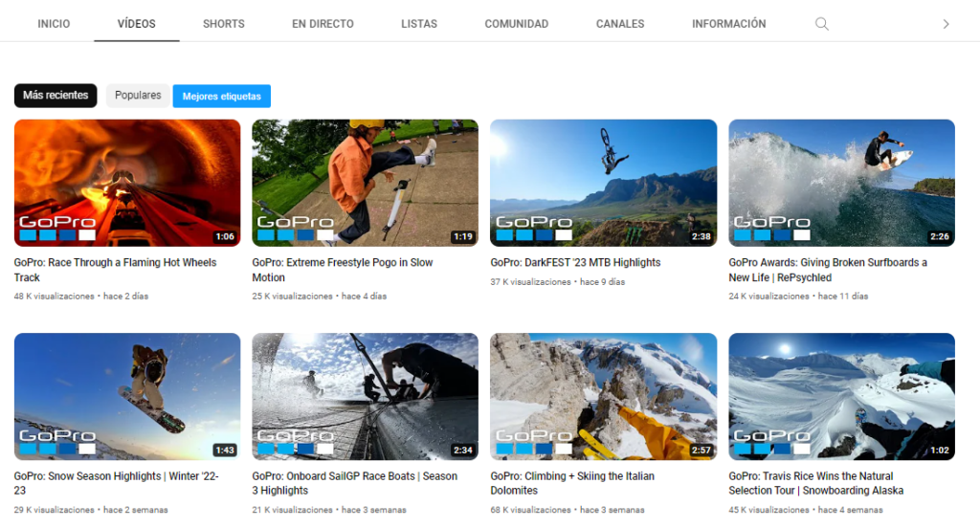980x528 pixels.
Task: Go to the Inicio tab
Action: tap(54, 24)
